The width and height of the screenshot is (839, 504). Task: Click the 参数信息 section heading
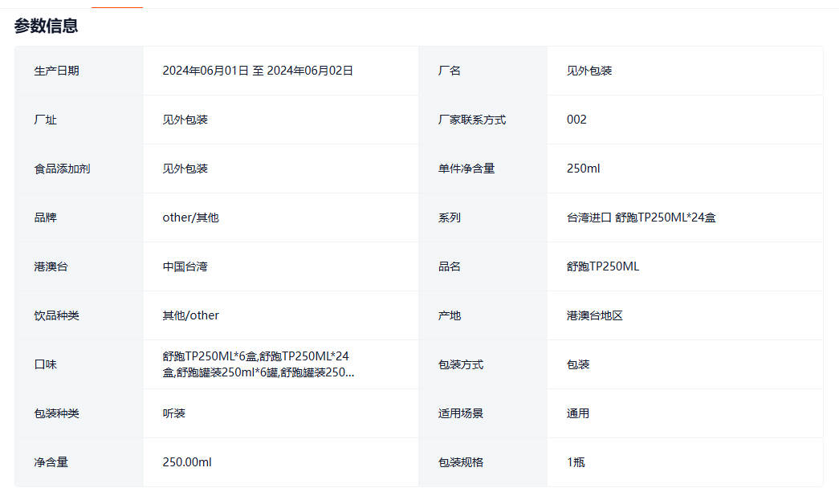pyautogui.click(x=46, y=26)
